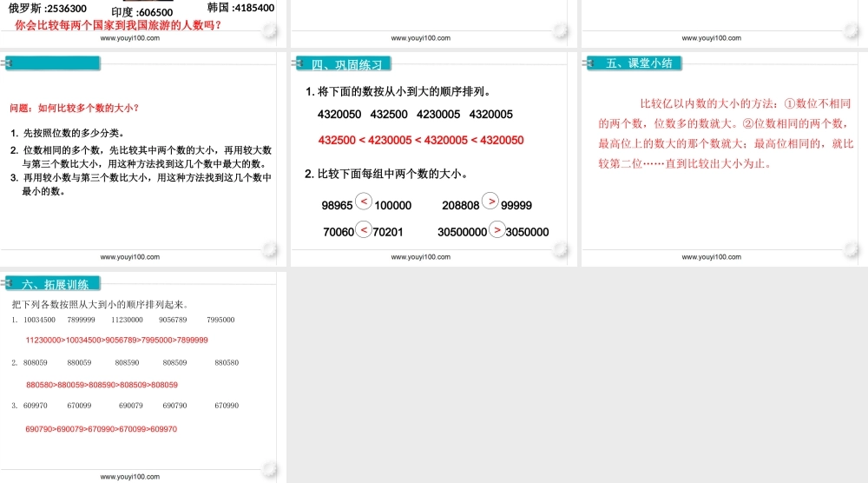Open the www.youyi100.com link on 拓展训练 slide
The image size is (868, 483).
(x=130, y=477)
